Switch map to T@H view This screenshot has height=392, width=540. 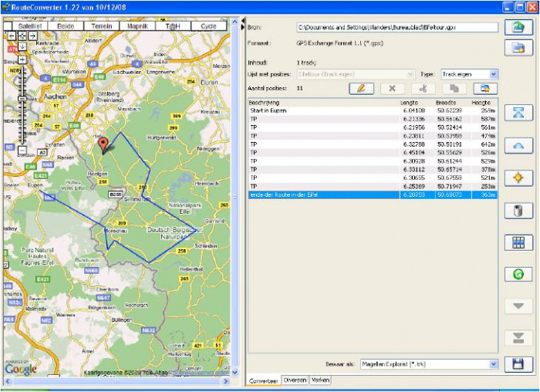point(174,25)
